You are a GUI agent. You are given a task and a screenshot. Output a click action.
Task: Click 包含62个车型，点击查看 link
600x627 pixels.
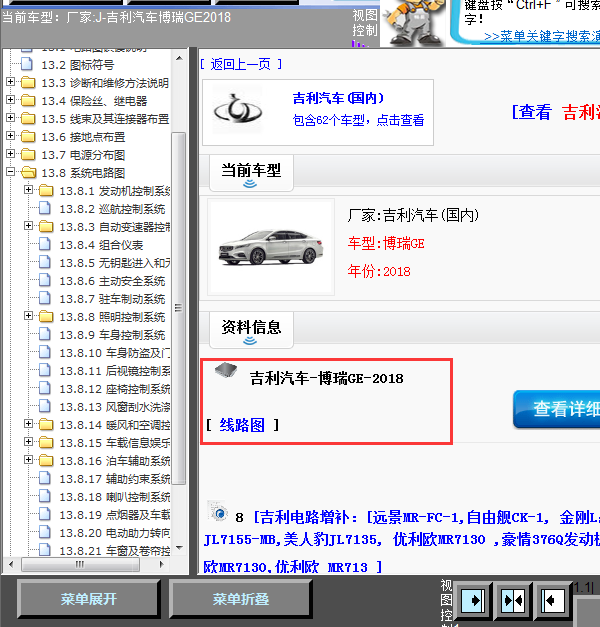pos(358,120)
